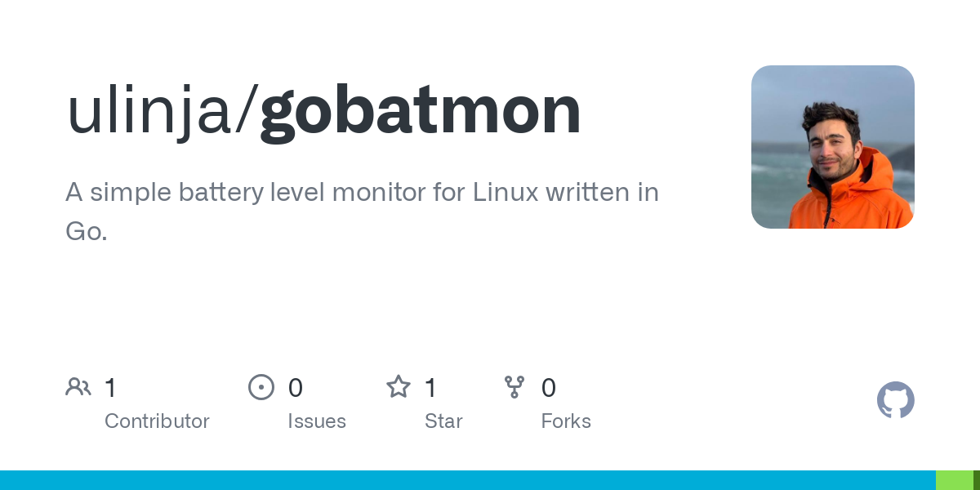Click the Contributors people icon
Viewport: 980px width, 490px height.
pos(78,387)
